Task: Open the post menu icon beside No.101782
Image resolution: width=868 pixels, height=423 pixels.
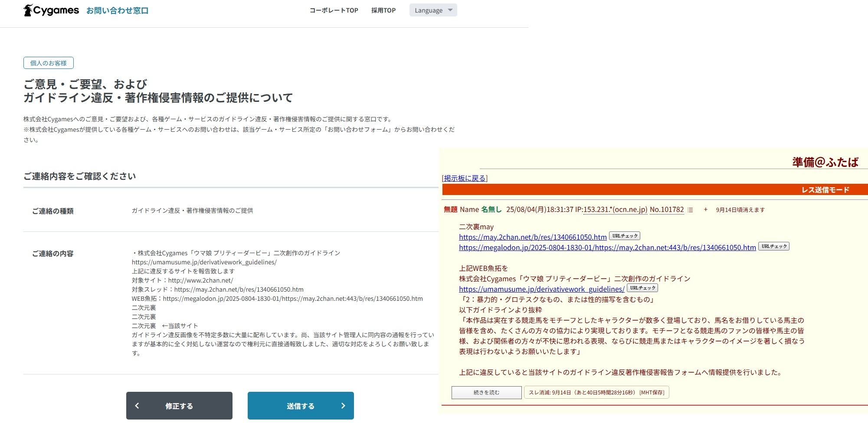Action: click(x=690, y=210)
